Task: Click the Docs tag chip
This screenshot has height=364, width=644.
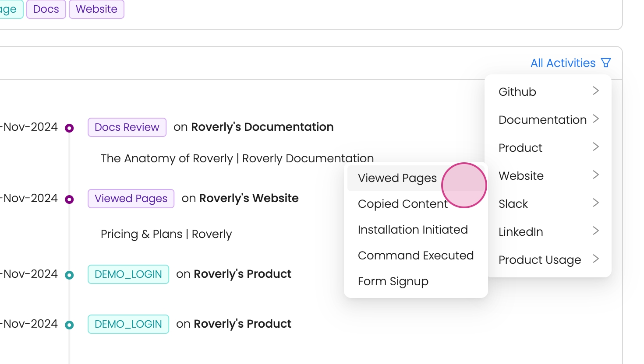Action: pyautogui.click(x=46, y=9)
